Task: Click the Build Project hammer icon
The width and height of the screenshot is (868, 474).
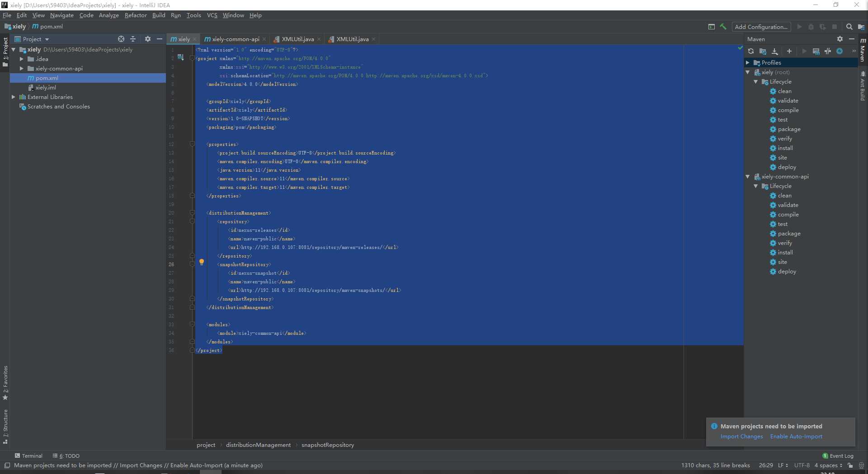Action: point(723,27)
